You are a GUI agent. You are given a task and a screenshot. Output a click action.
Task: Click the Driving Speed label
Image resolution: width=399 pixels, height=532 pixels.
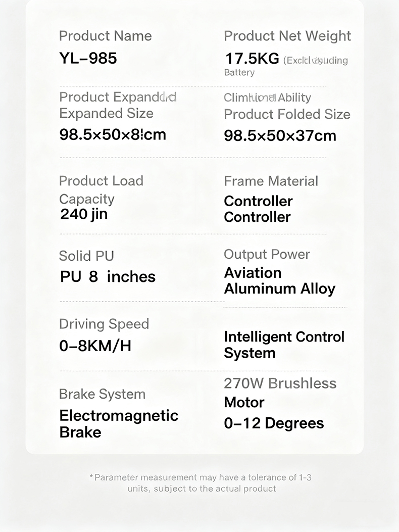point(104,324)
